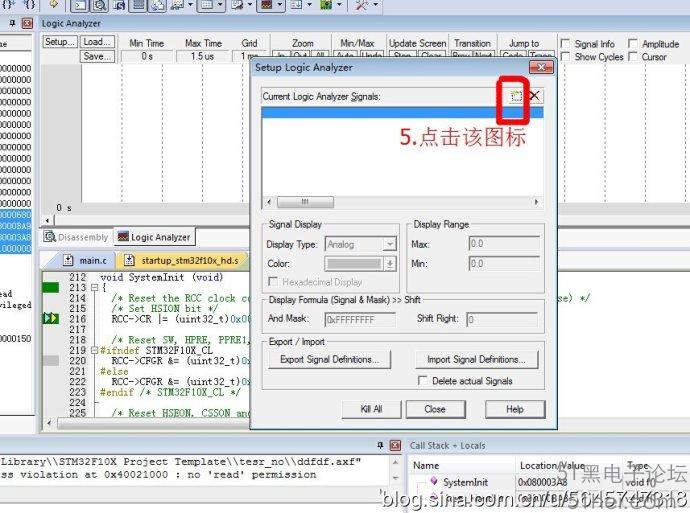The width and height of the screenshot is (690, 513).
Task: Click the signals list scroll right arrow
Action: point(536,202)
